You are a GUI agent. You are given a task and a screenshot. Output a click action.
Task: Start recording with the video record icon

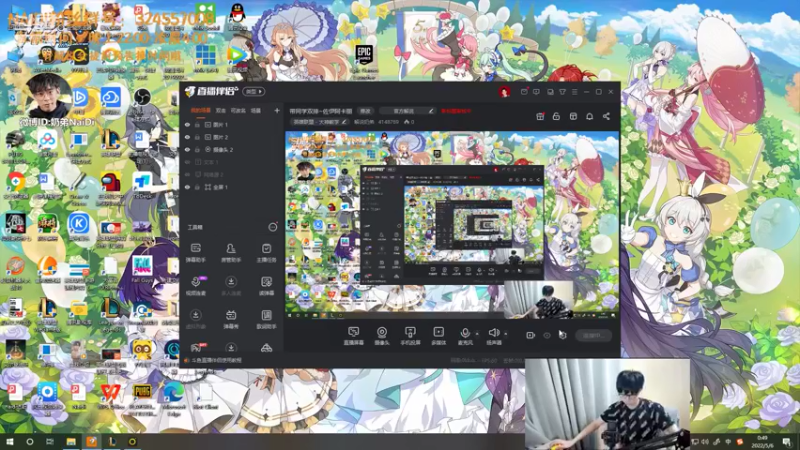(531, 335)
